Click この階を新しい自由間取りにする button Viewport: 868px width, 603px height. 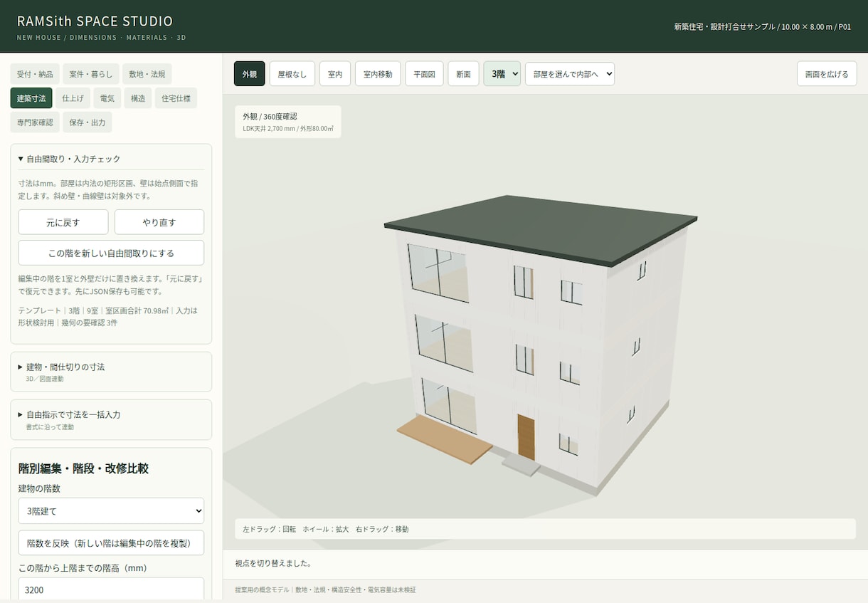pyautogui.click(x=111, y=253)
